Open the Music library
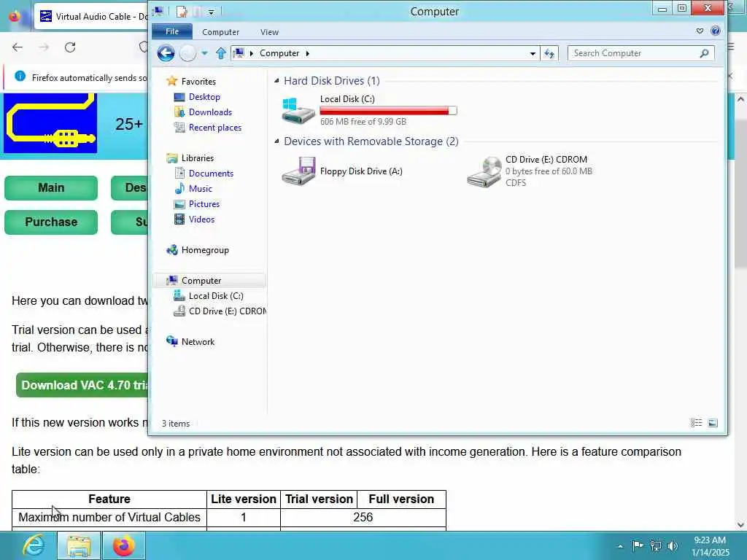747x560 pixels. [x=200, y=189]
